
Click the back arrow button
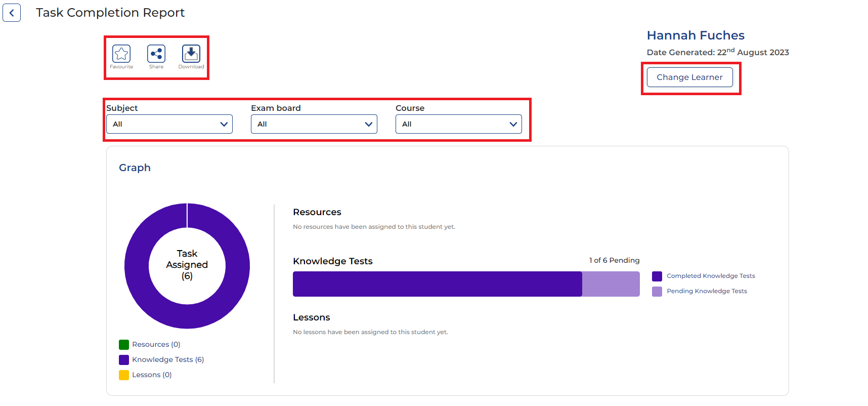[12, 13]
